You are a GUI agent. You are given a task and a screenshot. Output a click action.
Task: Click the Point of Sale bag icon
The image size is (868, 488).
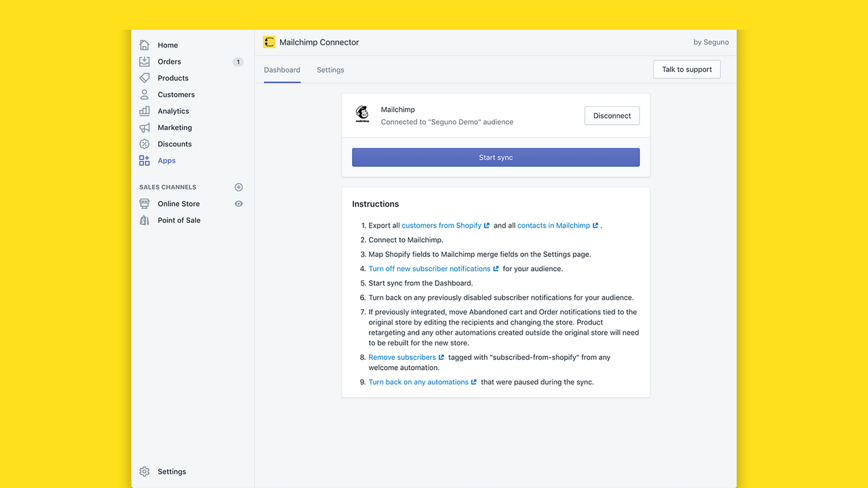tap(144, 220)
